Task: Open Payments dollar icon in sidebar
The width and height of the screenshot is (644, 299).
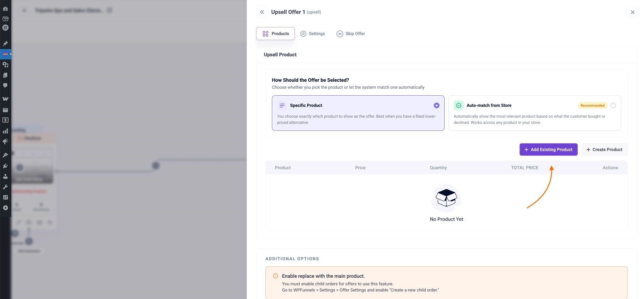Action: pos(5,120)
